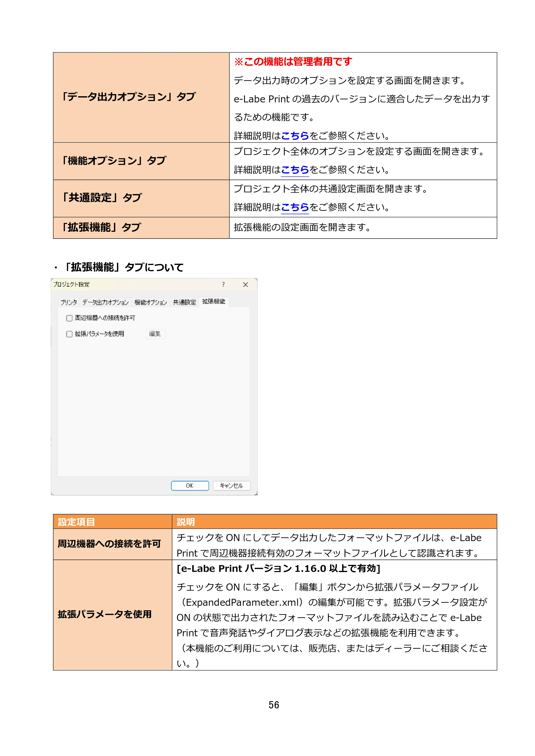This screenshot has height=756, width=535.
Task: Confirm with the OK button
Action: pos(190,486)
